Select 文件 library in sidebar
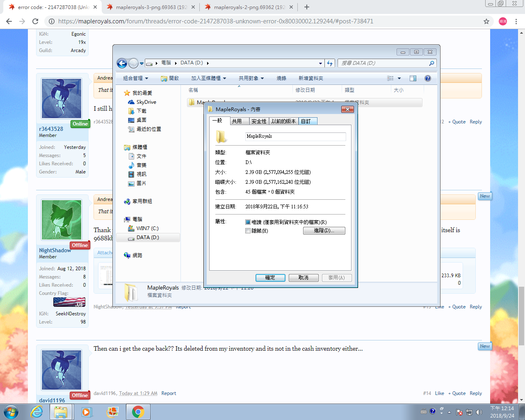 point(141,156)
